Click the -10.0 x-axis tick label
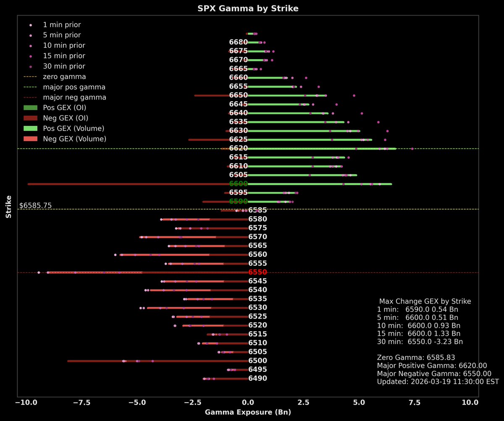The width and height of the screenshot is (504, 421). tap(26, 402)
